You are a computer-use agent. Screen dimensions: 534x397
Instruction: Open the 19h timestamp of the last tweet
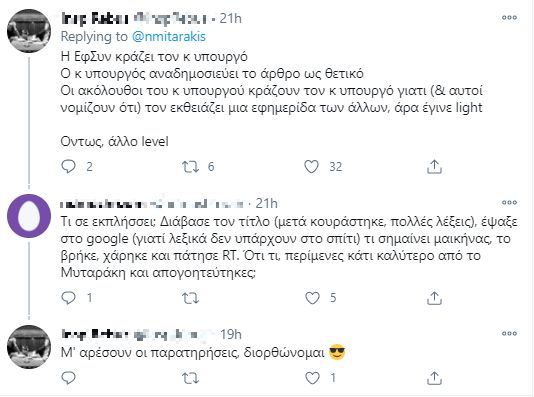tap(231, 334)
